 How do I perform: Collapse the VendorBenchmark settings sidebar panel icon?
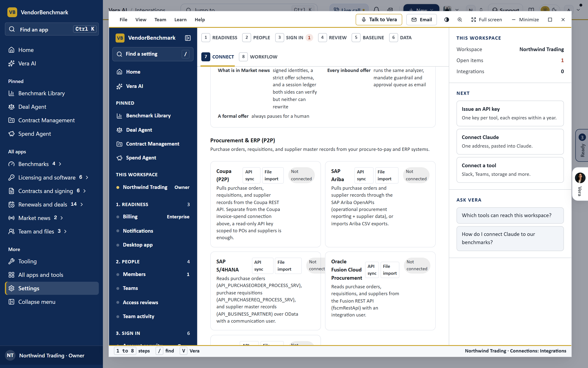188,38
